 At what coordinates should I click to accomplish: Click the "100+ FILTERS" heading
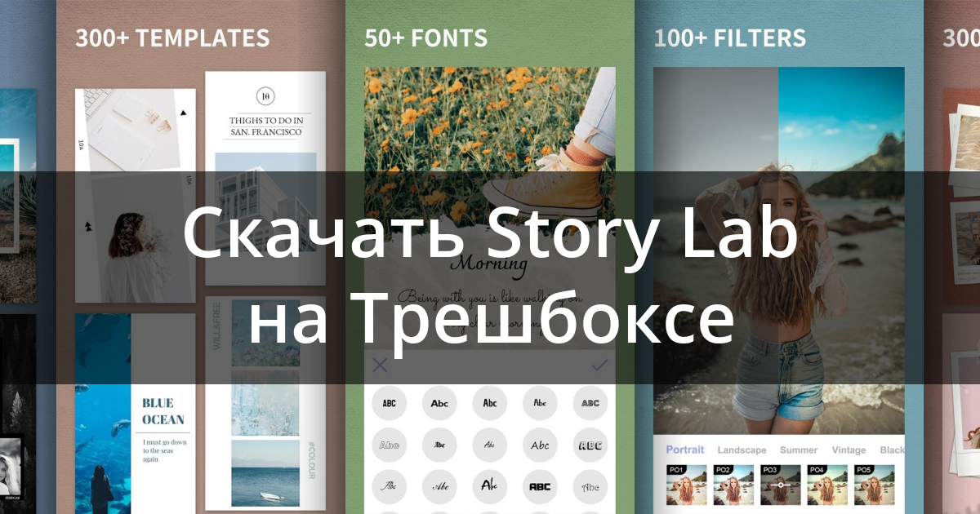coord(730,38)
